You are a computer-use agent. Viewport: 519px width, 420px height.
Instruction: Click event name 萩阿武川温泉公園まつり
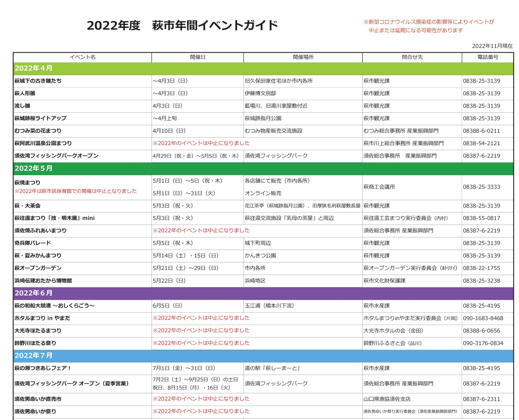(43, 143)
